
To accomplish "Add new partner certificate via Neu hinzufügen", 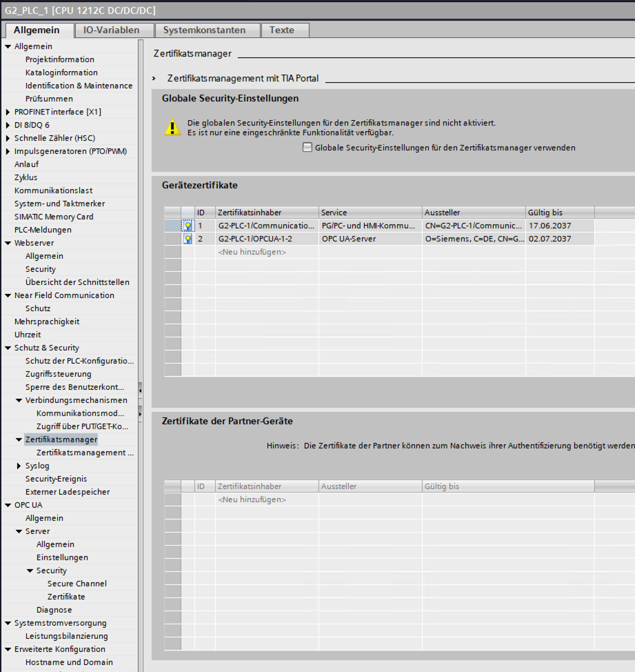I will [252, 500].
